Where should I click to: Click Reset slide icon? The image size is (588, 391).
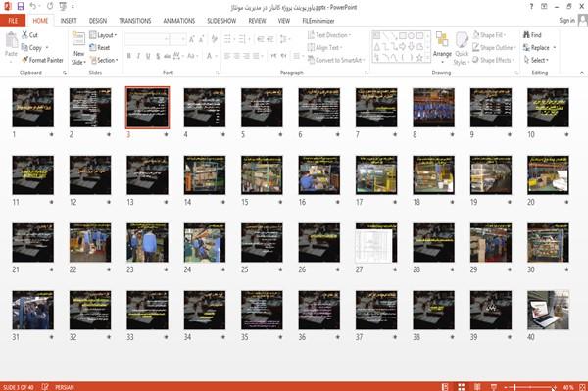coord(93,47)
